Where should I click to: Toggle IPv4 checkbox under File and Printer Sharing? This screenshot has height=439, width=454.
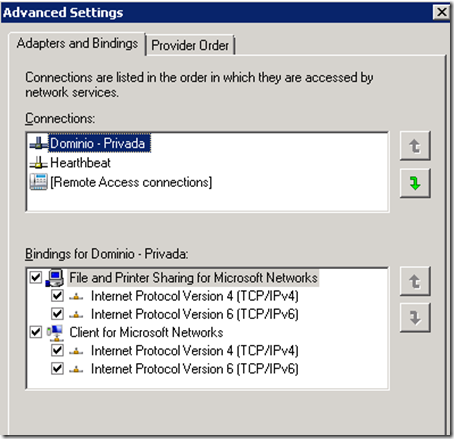coord(57,295)
